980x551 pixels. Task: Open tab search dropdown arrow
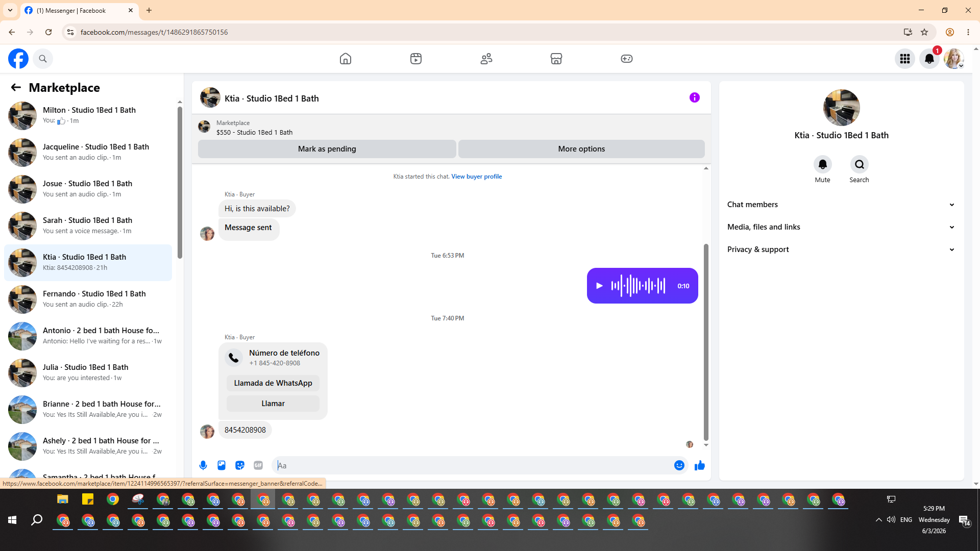pos(10,10)
